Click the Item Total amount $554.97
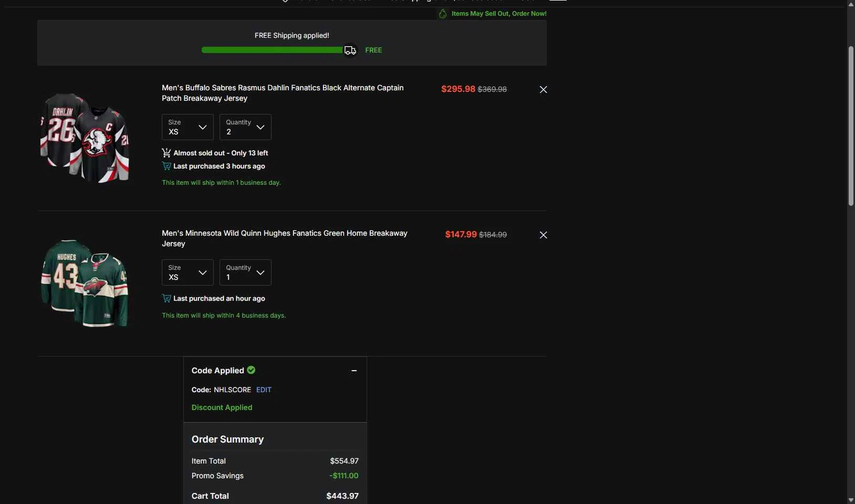This screenshot has width=855, height=504. 344,461
